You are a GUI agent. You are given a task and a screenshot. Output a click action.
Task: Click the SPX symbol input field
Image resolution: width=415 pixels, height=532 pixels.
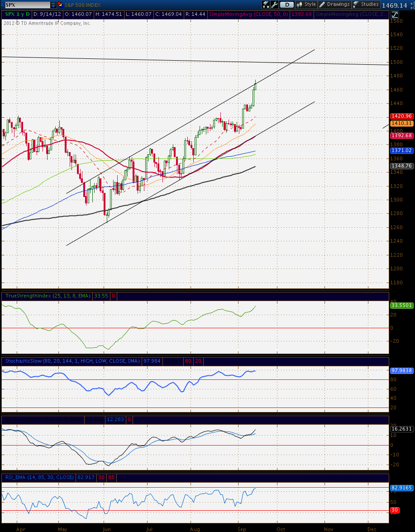27,5
